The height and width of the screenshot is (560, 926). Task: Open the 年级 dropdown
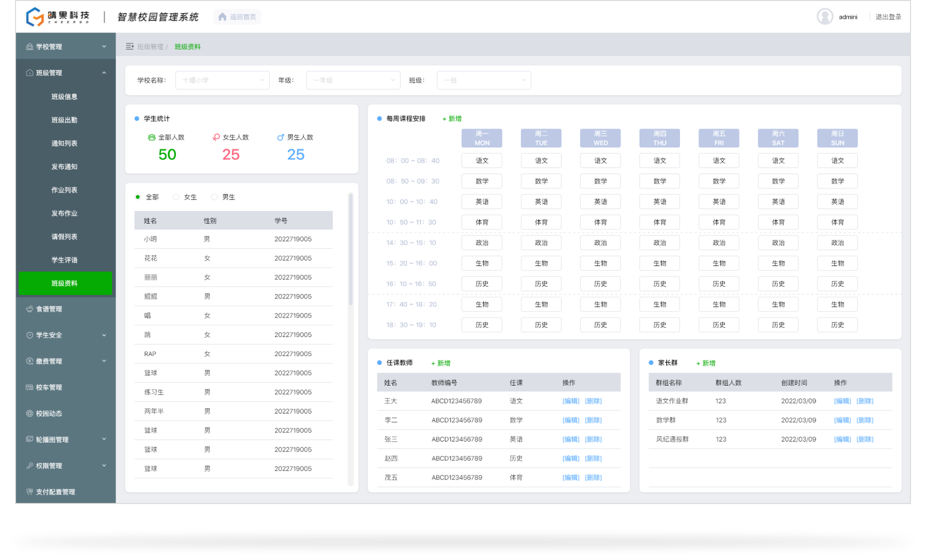353,80
